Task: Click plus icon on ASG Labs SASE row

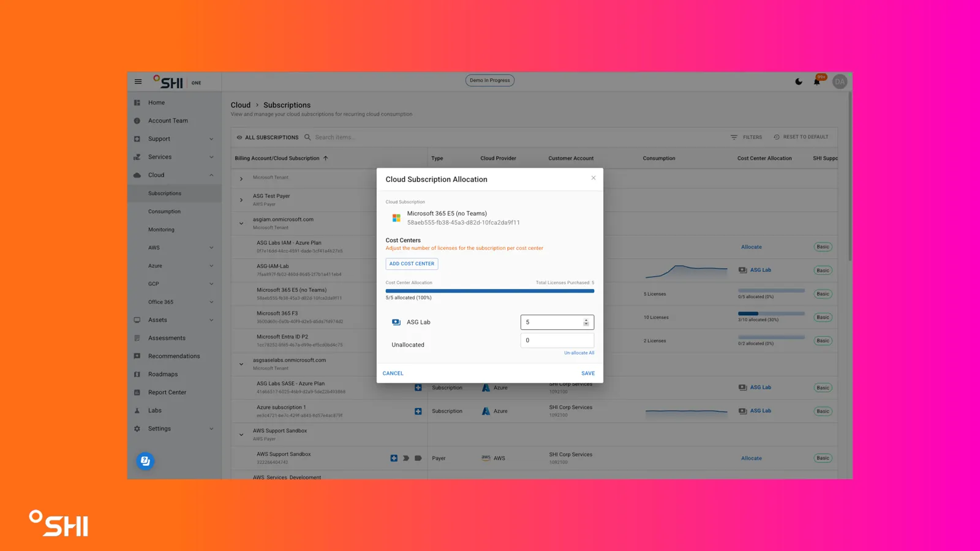Action: point(418,388)
